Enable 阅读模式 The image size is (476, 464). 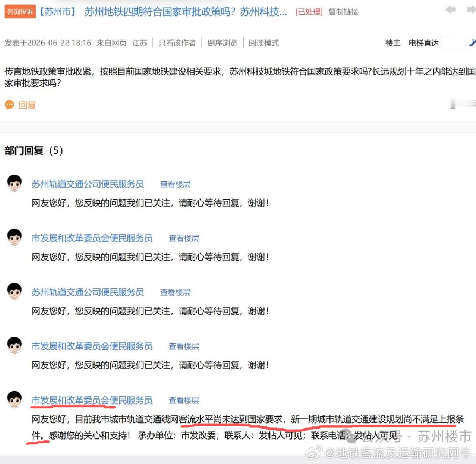(264, 43)
